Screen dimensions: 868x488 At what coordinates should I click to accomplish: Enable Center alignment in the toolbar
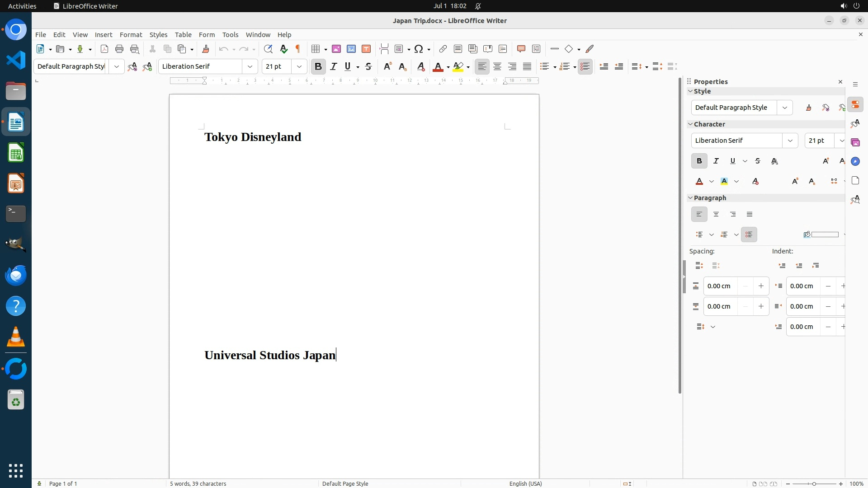(x=497, y=66)
